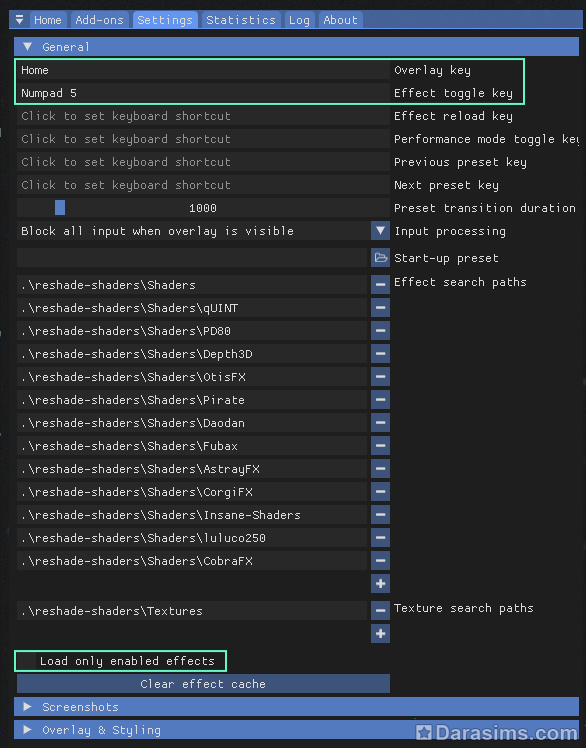Remove the Shaders\PD80 path entry
Viewport: 586px width, 748px height.
pyautogui.click(x=380, y=331)
